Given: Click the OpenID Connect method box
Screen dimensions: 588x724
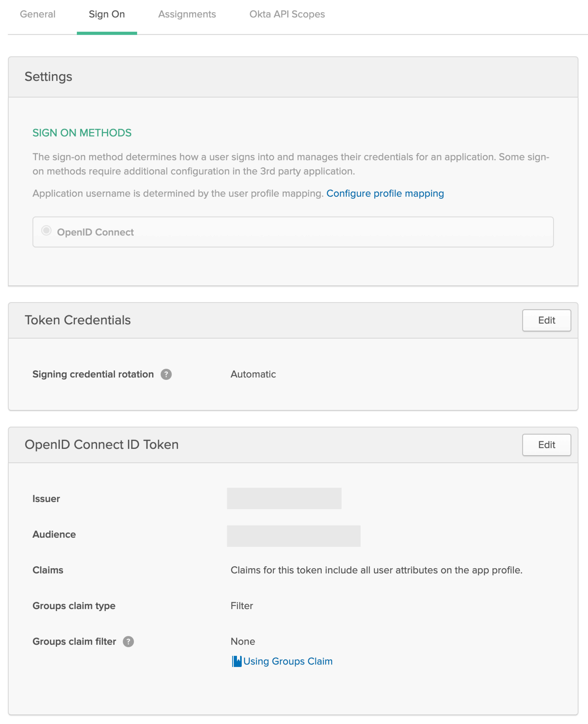Looking at the screenshot, I should (x=293, y=232).
